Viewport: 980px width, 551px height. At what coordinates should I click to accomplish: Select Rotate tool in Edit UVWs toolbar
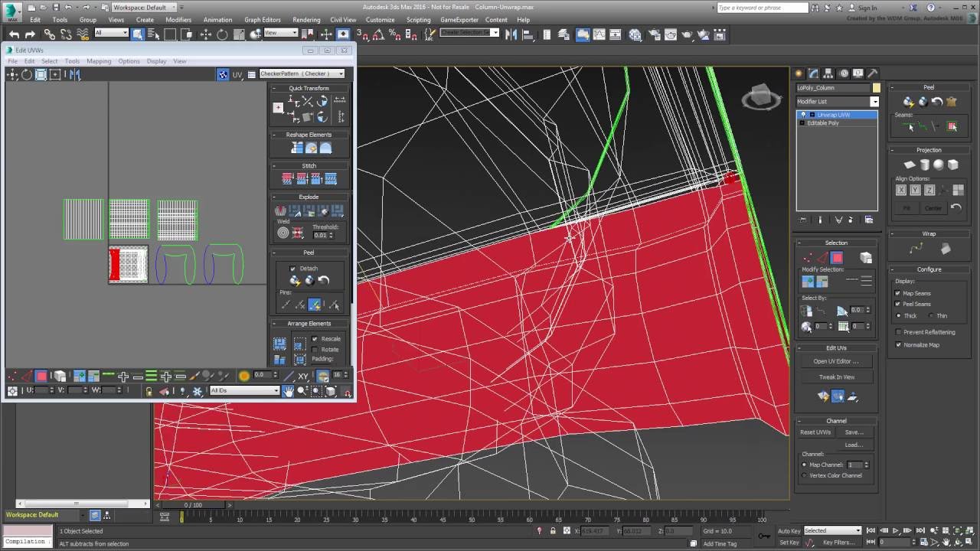point(27,74)
